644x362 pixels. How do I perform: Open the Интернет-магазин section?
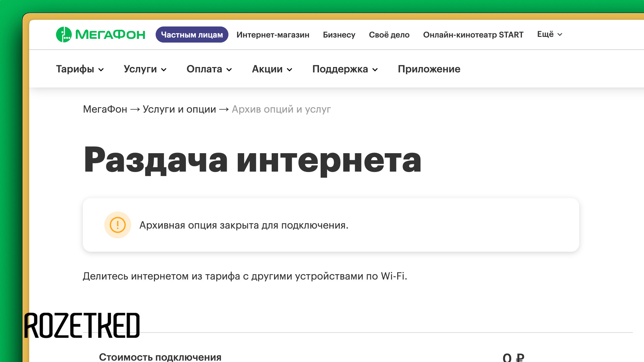point(273,35)
